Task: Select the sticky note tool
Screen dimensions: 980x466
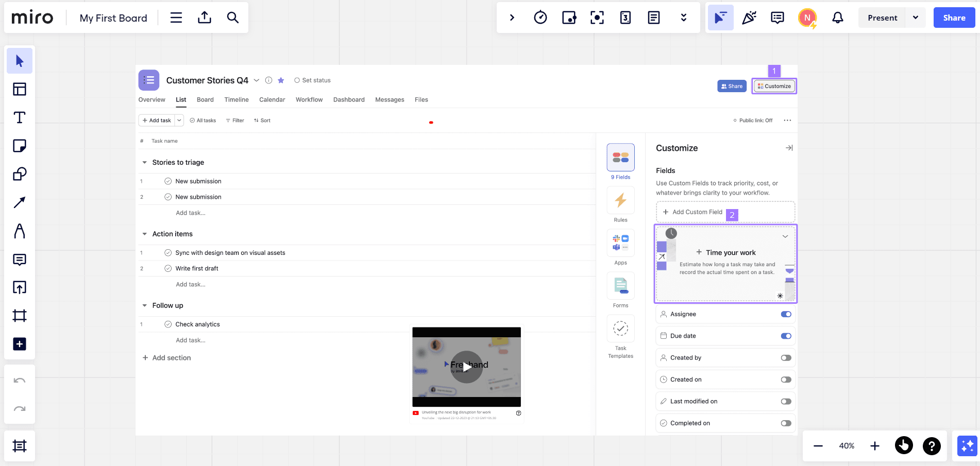Action: (20, 146)
